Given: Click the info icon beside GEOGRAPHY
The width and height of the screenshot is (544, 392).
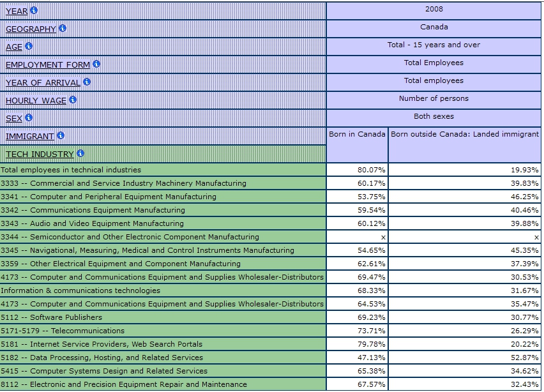Looking at the screenshot, I should [62, 28].
